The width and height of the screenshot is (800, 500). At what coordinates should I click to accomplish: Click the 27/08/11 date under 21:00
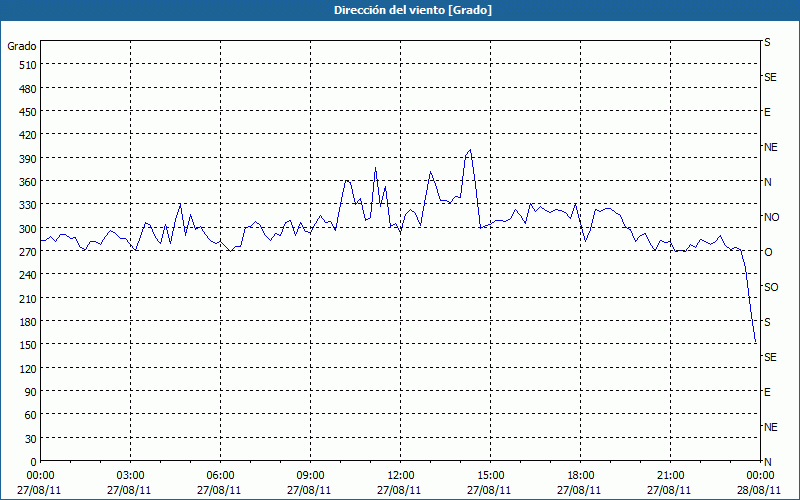coord(669,490)
